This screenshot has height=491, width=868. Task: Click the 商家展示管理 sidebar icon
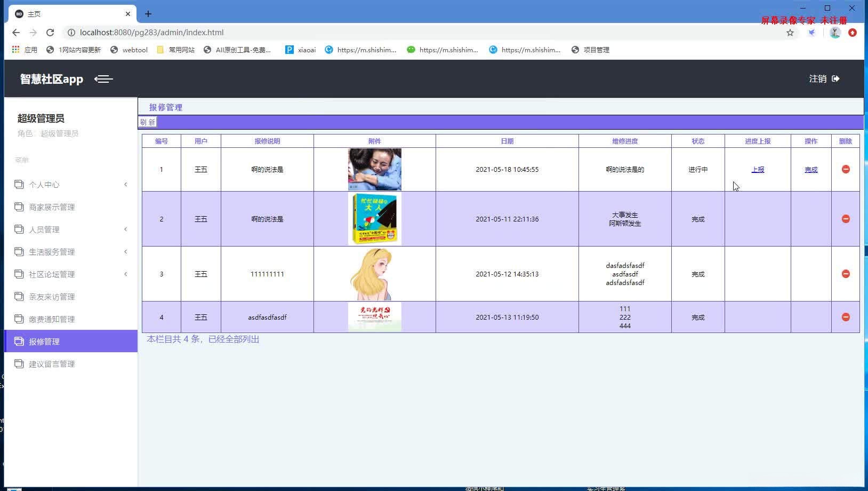coord(19,207)
